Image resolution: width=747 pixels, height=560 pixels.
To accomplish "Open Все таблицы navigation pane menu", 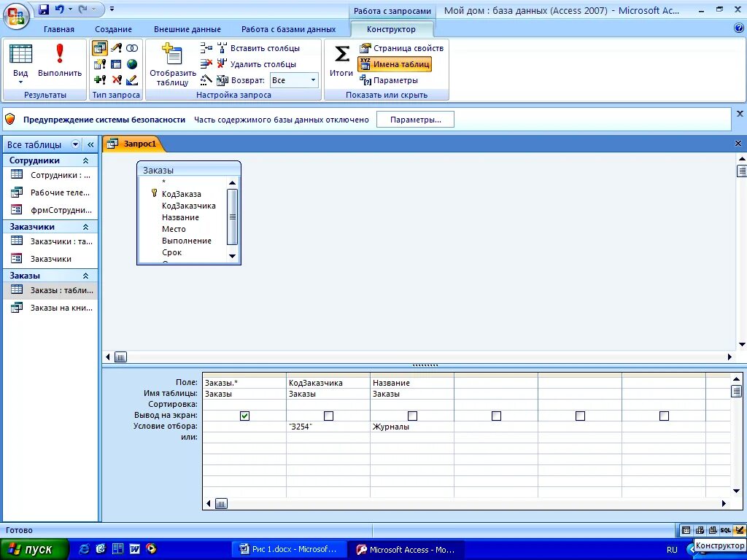I will pos(75,144).
